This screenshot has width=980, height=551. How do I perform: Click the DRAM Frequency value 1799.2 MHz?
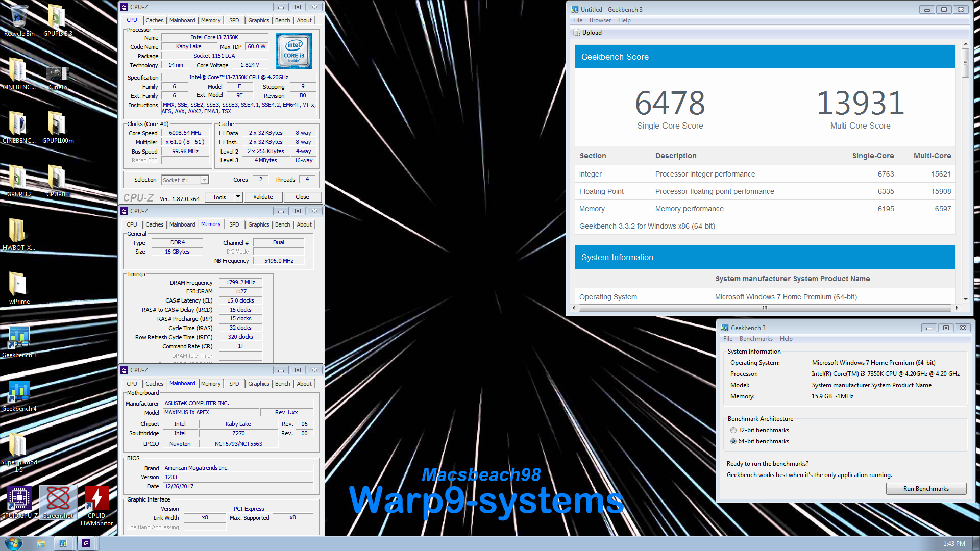coord(240,282)
